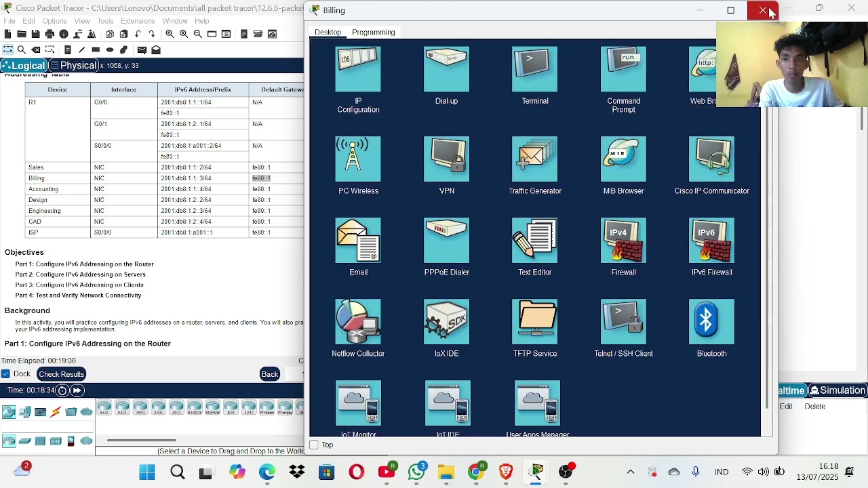The image size is (868, 488).
Task: Click Zoom Out icon in main toolbar
Action: (197, 34)
